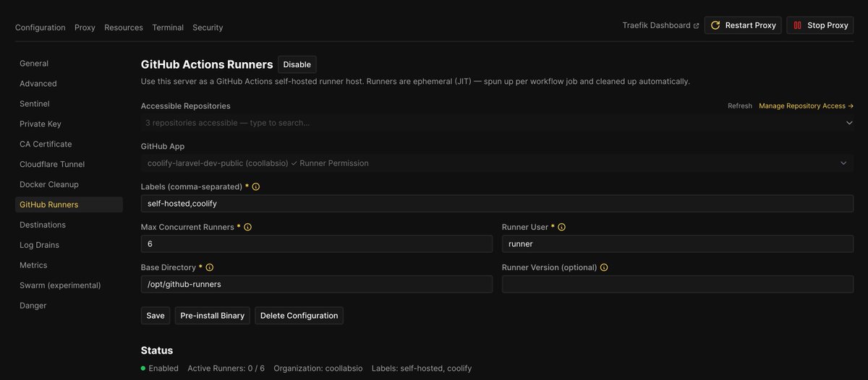The height and width of the screenshot is (380, 868).
Task: Click the Delete Configuration button
Action: pos(299,316)
